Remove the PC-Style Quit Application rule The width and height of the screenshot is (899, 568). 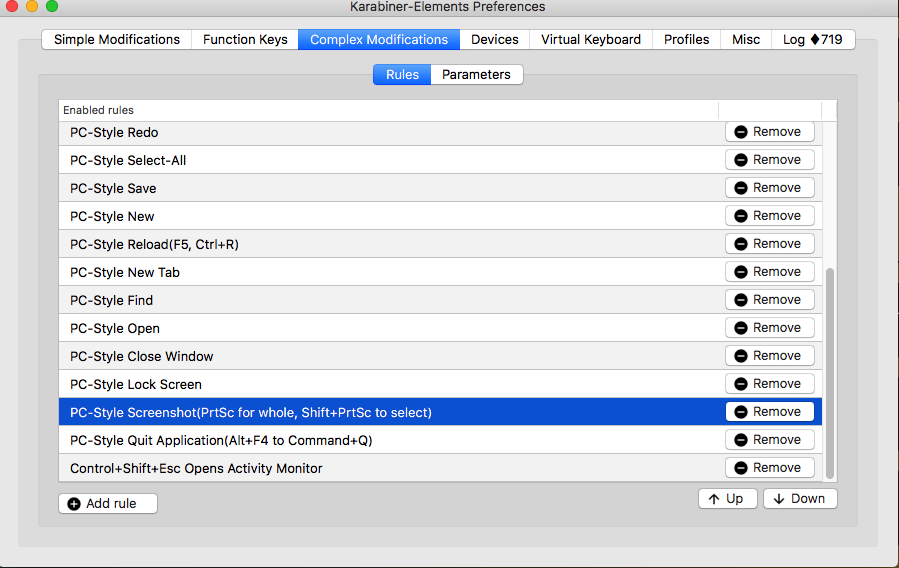(768, 440)
